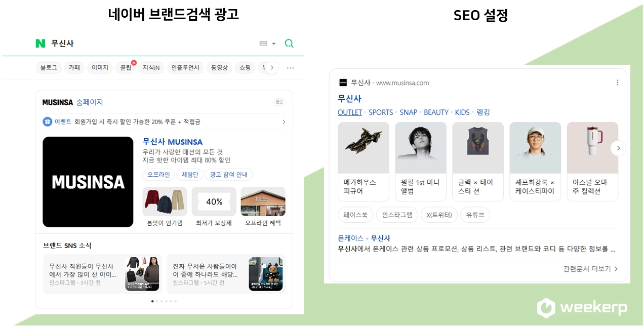The image size is (644, 326).
Task: Click the keyboard input icon in search bar
Action: 264,43
